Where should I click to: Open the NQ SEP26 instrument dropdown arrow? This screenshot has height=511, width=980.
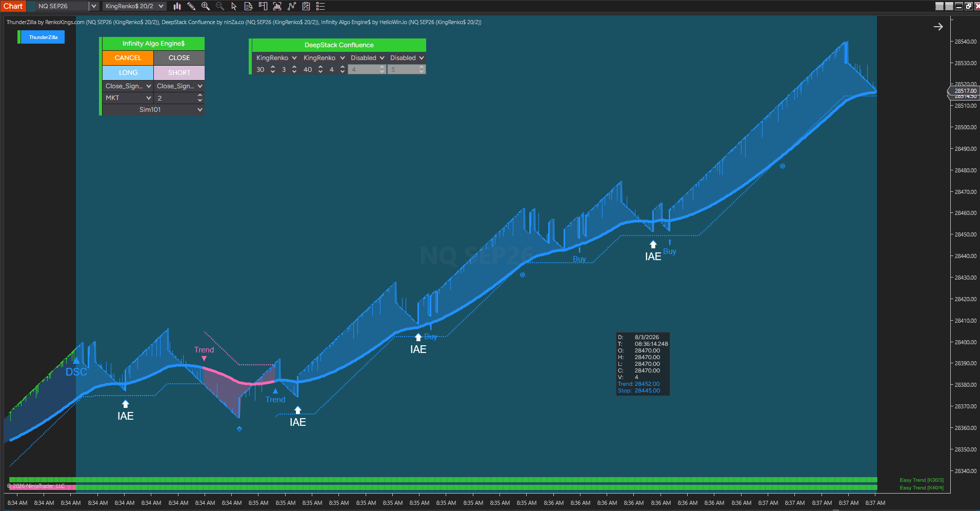coord(94,6)
